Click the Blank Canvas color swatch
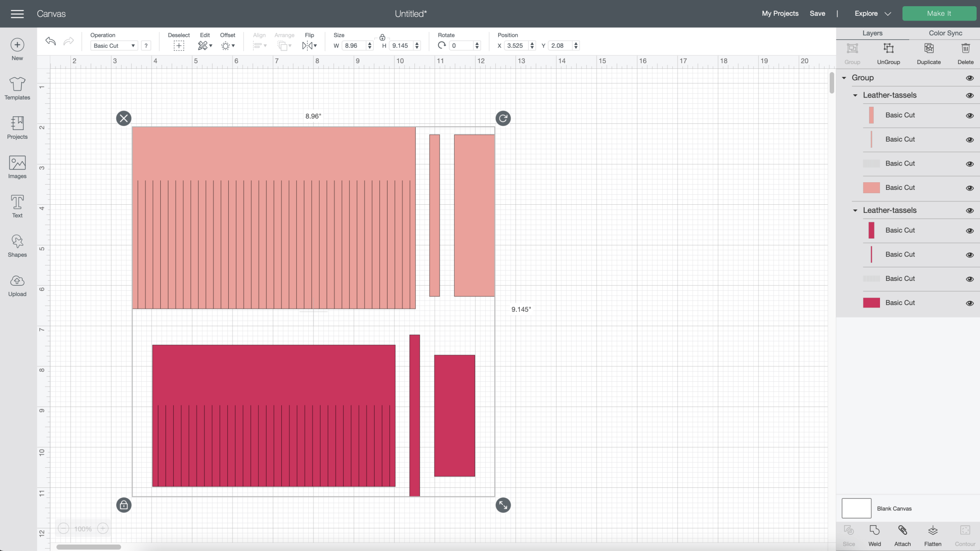Screen dimensions: 980x551 856,508
